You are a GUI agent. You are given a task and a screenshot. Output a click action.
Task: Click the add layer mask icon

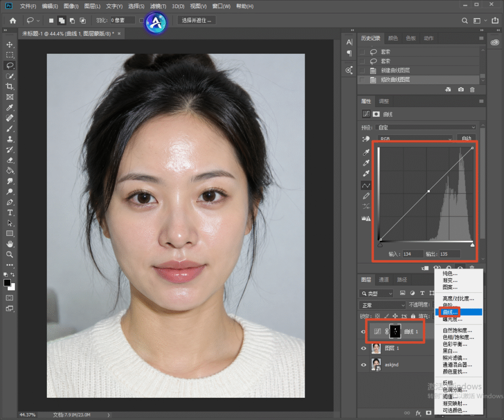[x=429, y=413]
